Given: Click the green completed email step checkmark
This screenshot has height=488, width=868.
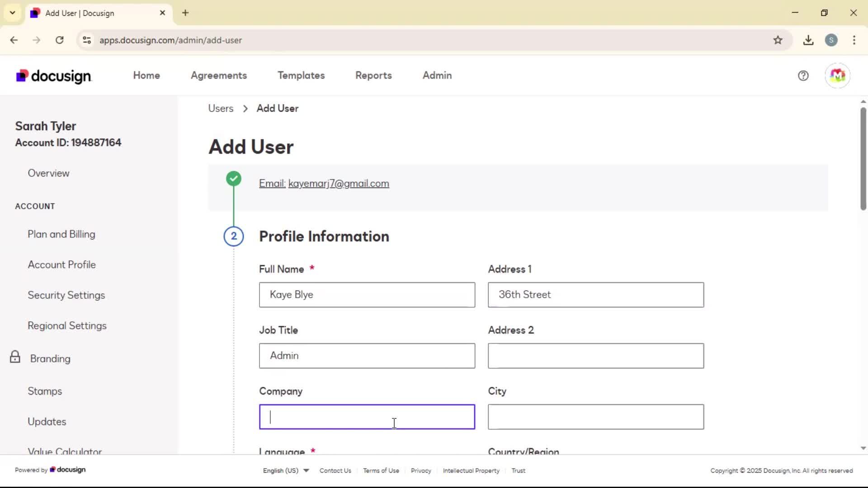Looking at the screenshot, I should [234, 179].
